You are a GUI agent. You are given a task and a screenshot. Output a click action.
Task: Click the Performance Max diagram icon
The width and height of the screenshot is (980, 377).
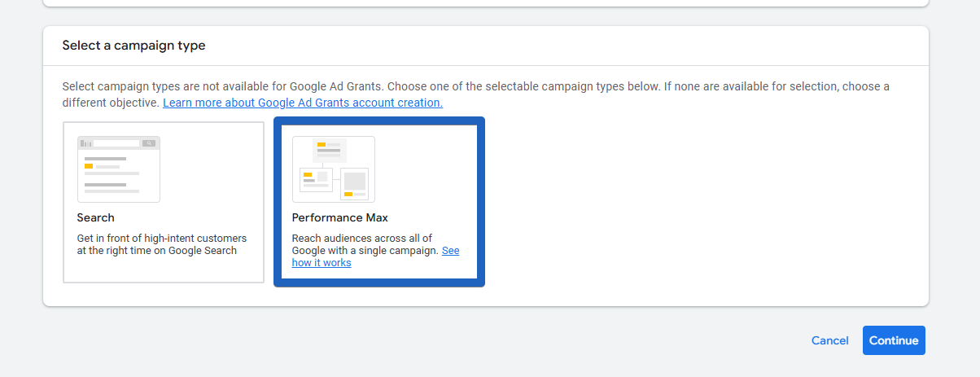[x=334, y=169]
